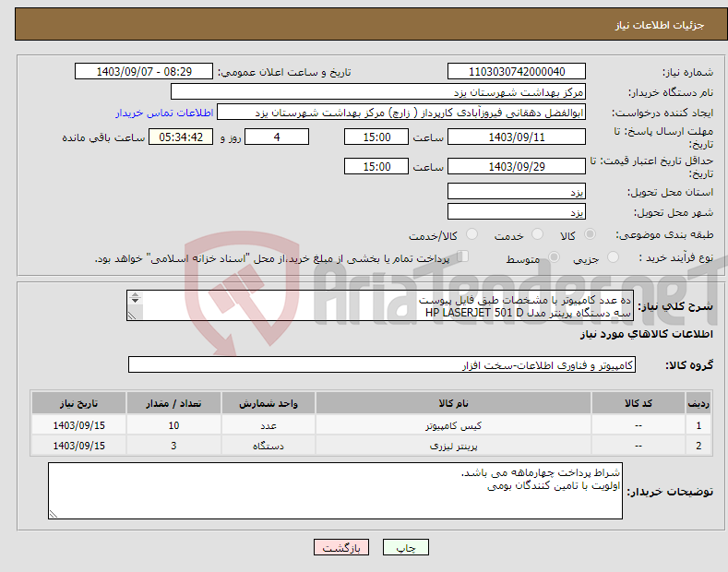The image size is (728, 572).
Task: Click the گروه کالا field
Action: (382, 365)
